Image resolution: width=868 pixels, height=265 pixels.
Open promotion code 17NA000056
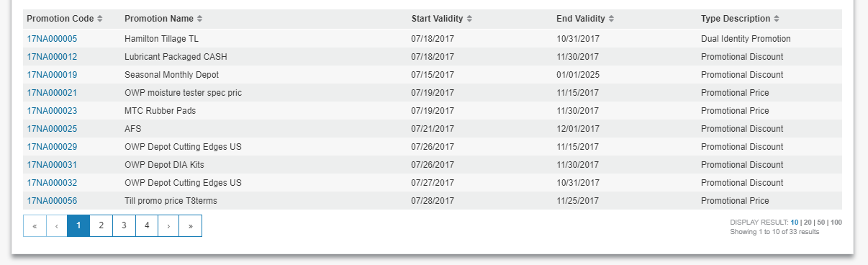point(52,201)
